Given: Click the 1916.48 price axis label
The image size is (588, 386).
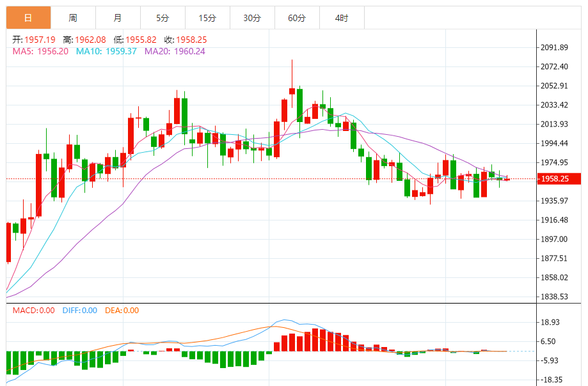Looking at the screenshot, I should tap(554, 220).
